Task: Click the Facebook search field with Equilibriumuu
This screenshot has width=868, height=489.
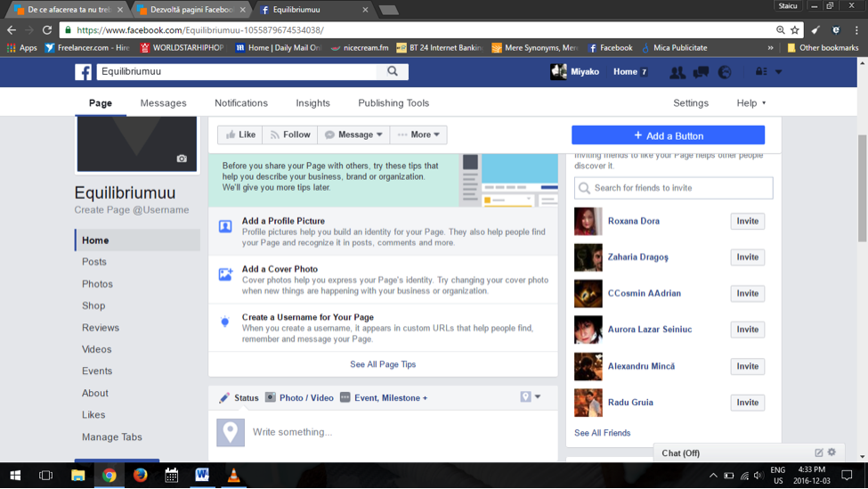Action: [237, 71]
